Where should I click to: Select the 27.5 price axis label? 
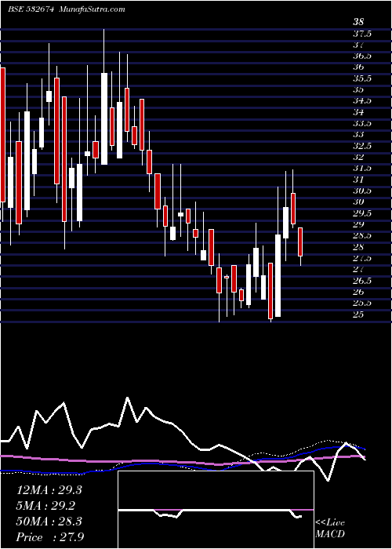(x=361, y=258)
